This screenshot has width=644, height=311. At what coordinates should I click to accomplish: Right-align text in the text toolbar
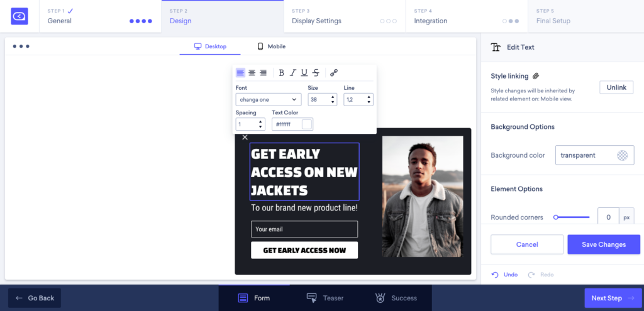click(x=264, y=73)
